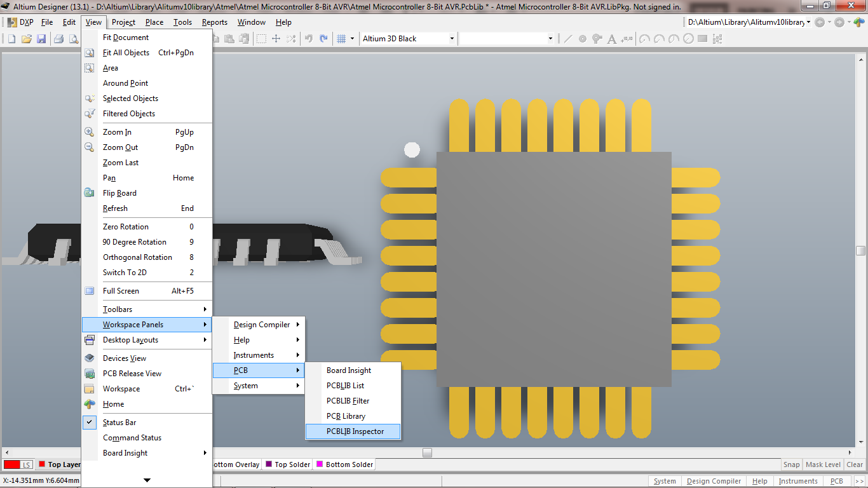Select the Place Line tool icon
The height and width of the screenshot is (488, 868).
(567, 38)
